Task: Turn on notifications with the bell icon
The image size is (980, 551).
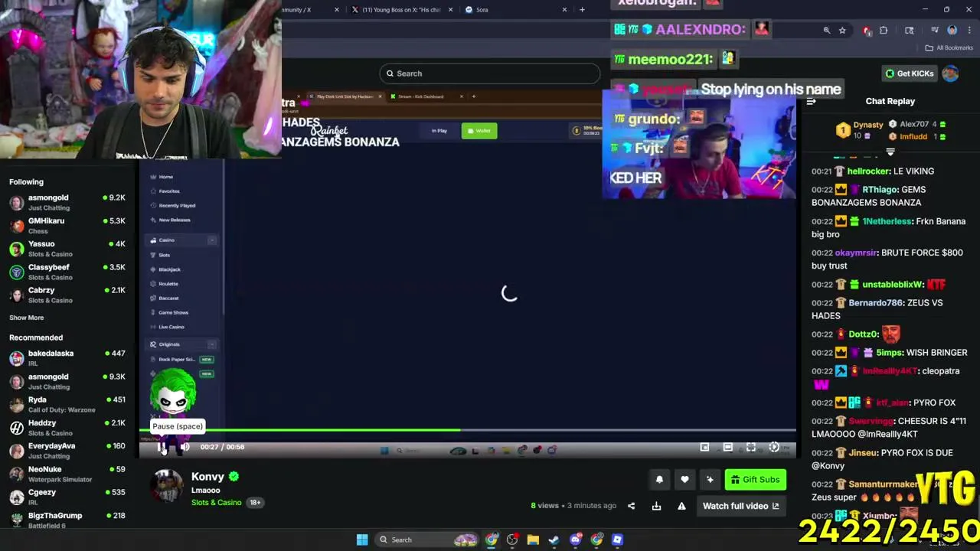Action: 659,480
